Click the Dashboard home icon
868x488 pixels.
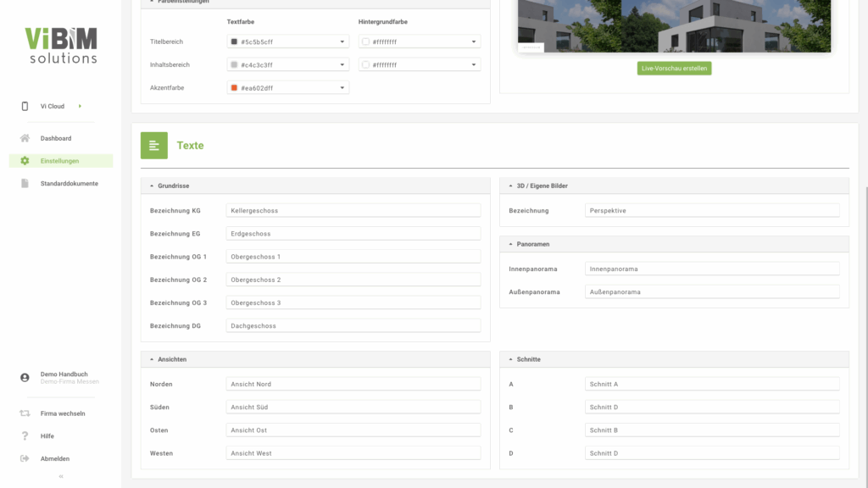click(25, 138)
